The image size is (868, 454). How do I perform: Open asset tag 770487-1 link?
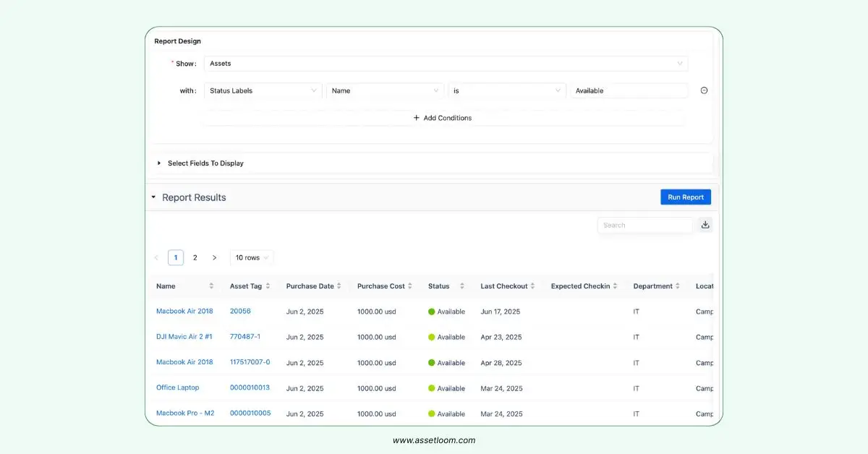245,337
